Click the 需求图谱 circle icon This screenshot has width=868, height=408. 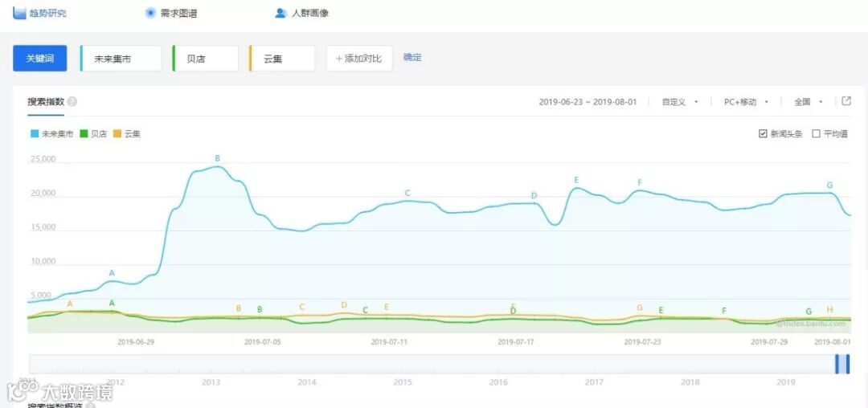(x=150, y=13)
